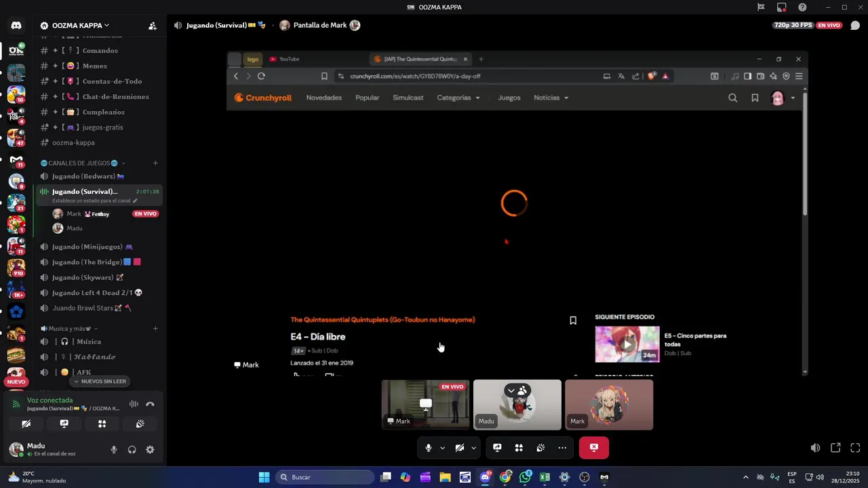This screenshot has height=488, width=868.
Task: Open the Comandos text channel
Action: (100, 51)
